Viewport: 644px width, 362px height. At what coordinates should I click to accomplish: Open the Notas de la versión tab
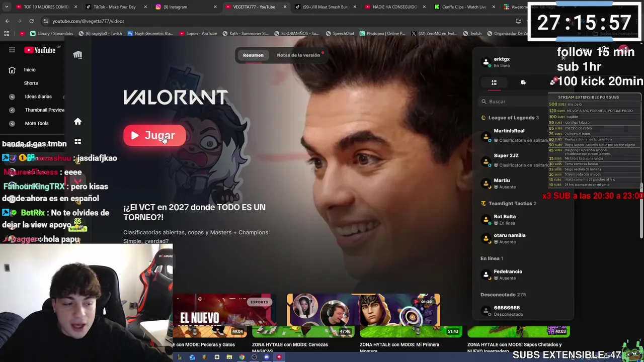(x=298, y=55)
